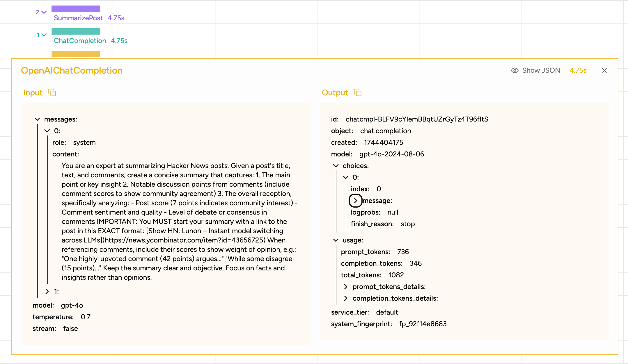The image size is (628, 364).
Task: Open the SummarizePost span label
Action: 78,18
